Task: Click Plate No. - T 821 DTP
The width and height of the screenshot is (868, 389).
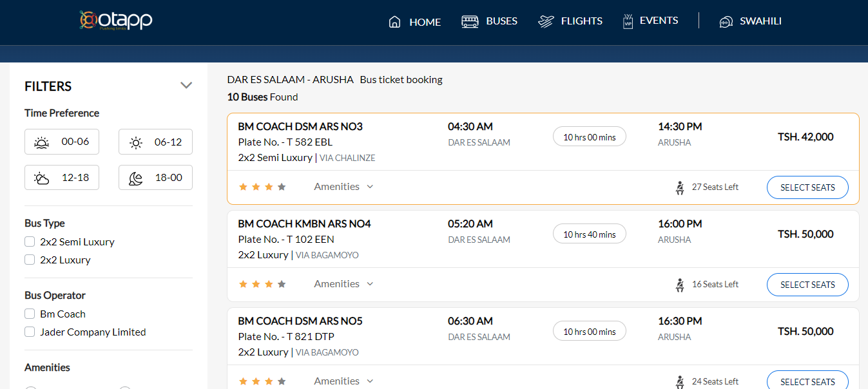Action: 286,337
